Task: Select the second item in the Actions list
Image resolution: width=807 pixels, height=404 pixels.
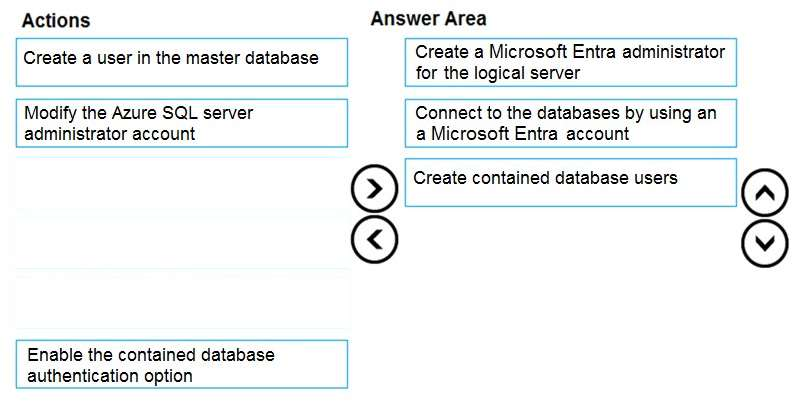Action: click(182, 123)
